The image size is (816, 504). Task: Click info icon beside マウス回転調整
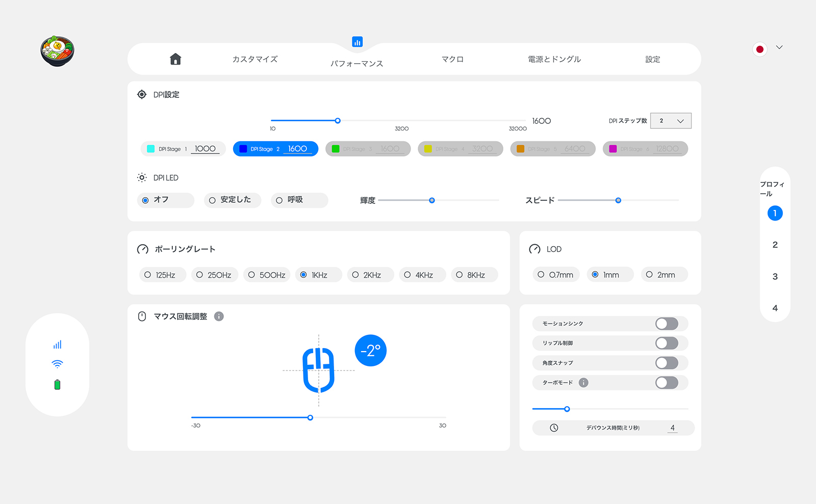[x=219, y=316]
